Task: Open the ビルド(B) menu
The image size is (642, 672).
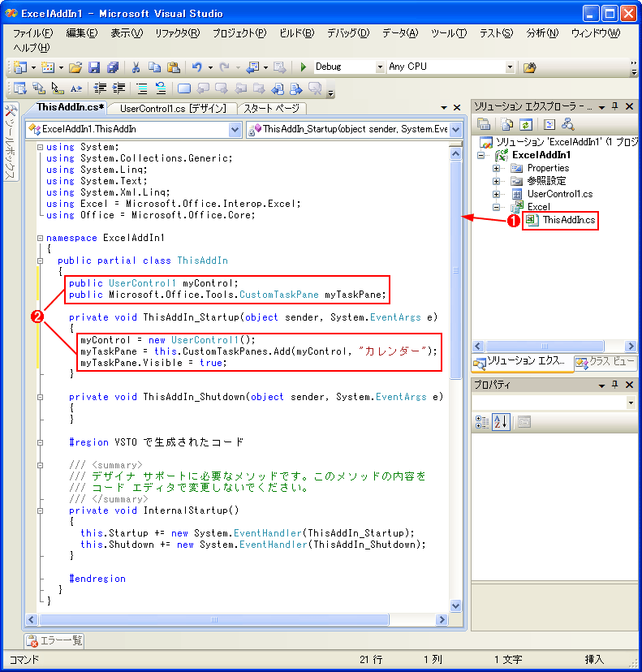Action: pos(296,33)
